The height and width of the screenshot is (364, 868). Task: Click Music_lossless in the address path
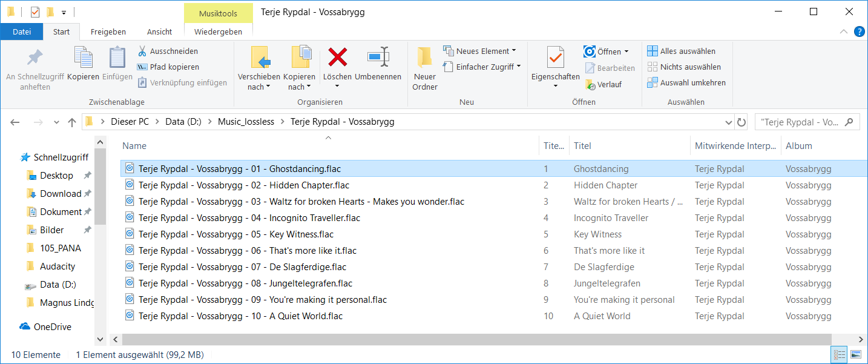click(246, 122)
